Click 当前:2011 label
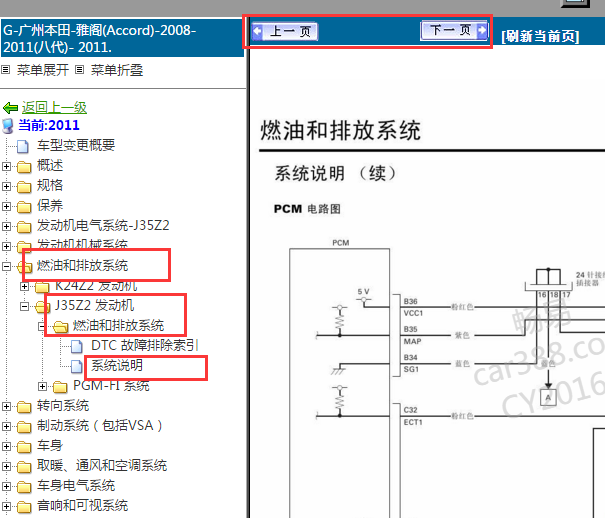This screenshot has height=518, width=605. pos(49,125)
